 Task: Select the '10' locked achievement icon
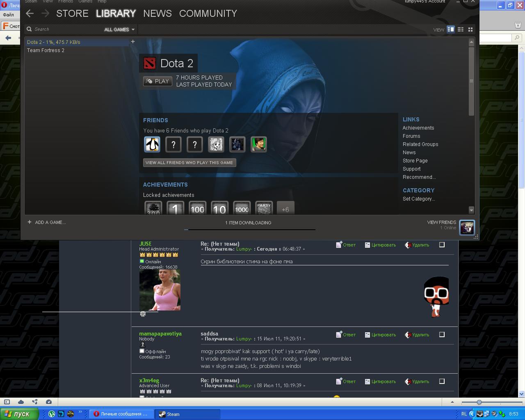click(x=219, y=208)
